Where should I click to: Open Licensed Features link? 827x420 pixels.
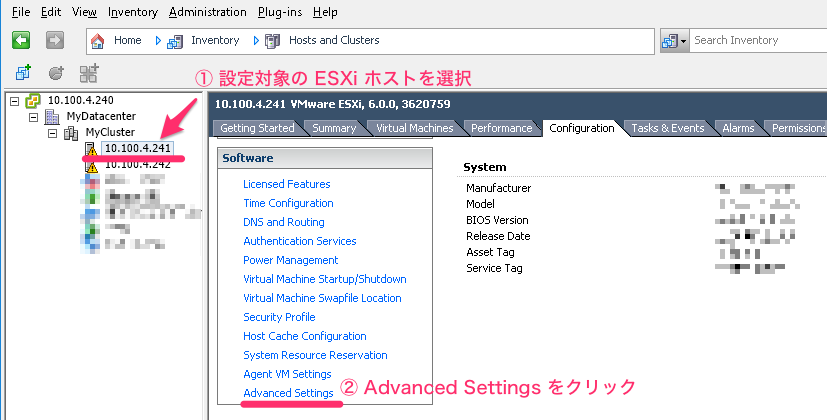287,184
